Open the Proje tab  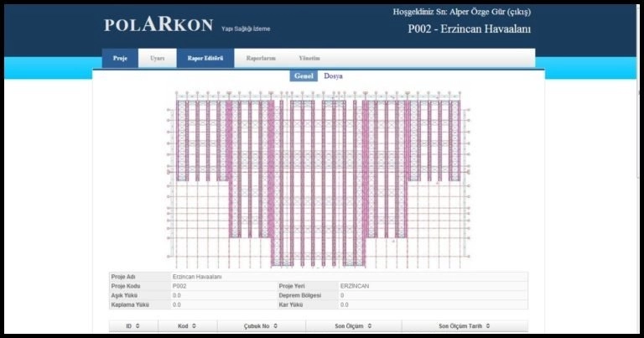point(119,59)
